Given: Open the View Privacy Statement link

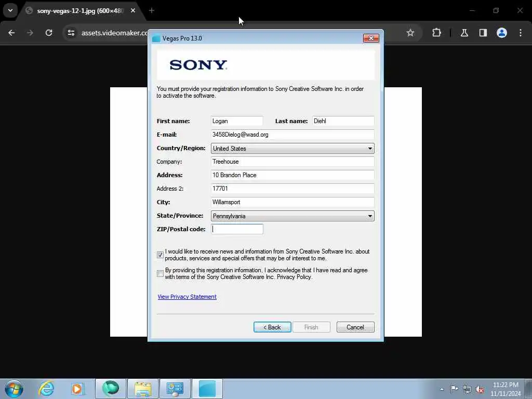Looking at the screenshot, I should coord(187,297).
